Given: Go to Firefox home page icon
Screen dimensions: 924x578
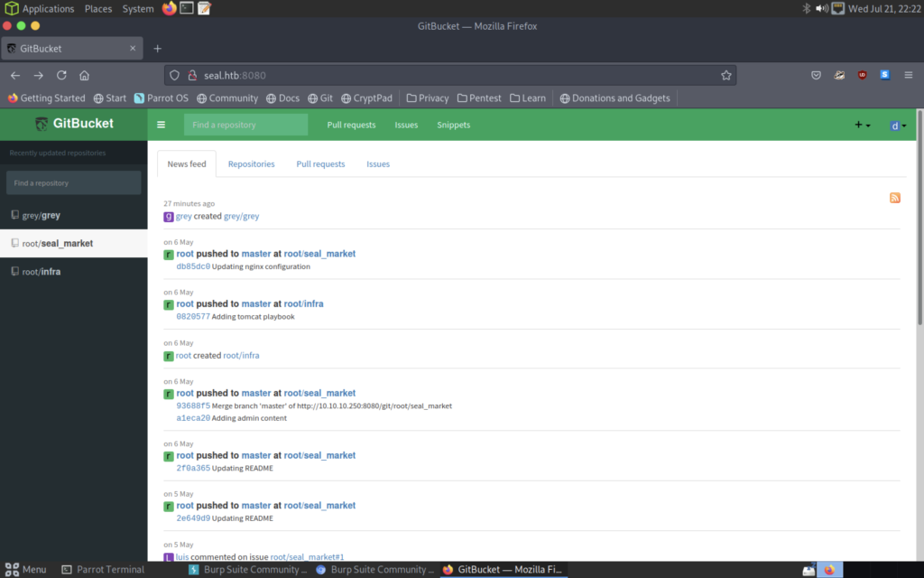Looking at the screenshot, I should point(84,75).
